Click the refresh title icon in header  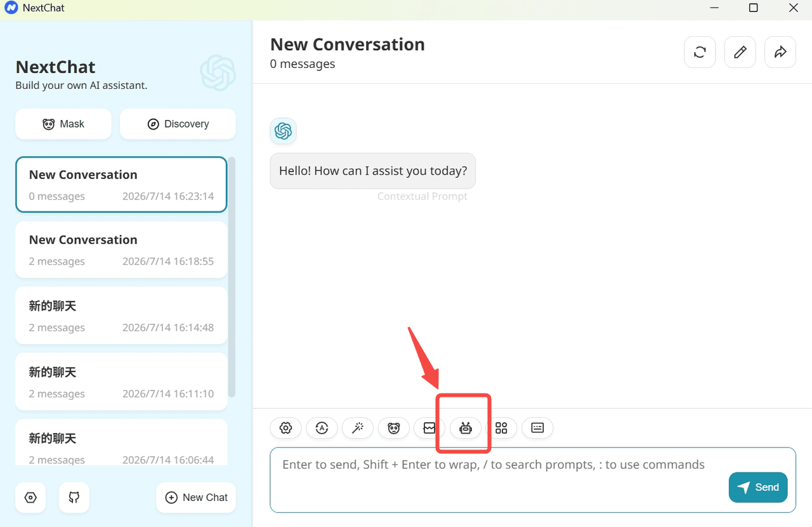(700, 52)
